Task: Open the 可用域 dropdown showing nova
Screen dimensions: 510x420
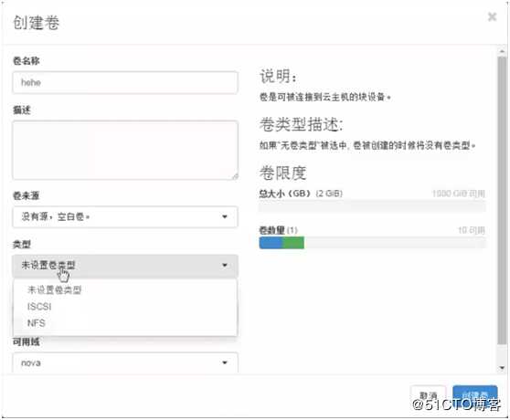Action: [x=125, y=362]
